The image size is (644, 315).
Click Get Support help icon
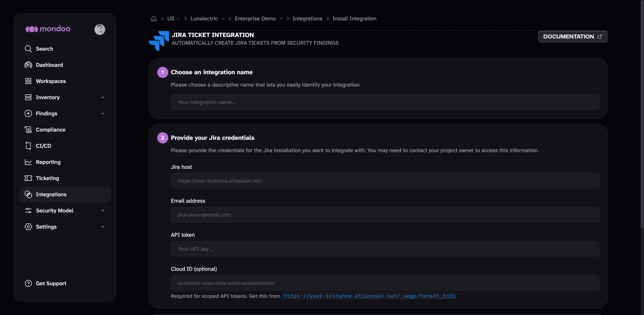pyautogui.click(x=28, y=283)
